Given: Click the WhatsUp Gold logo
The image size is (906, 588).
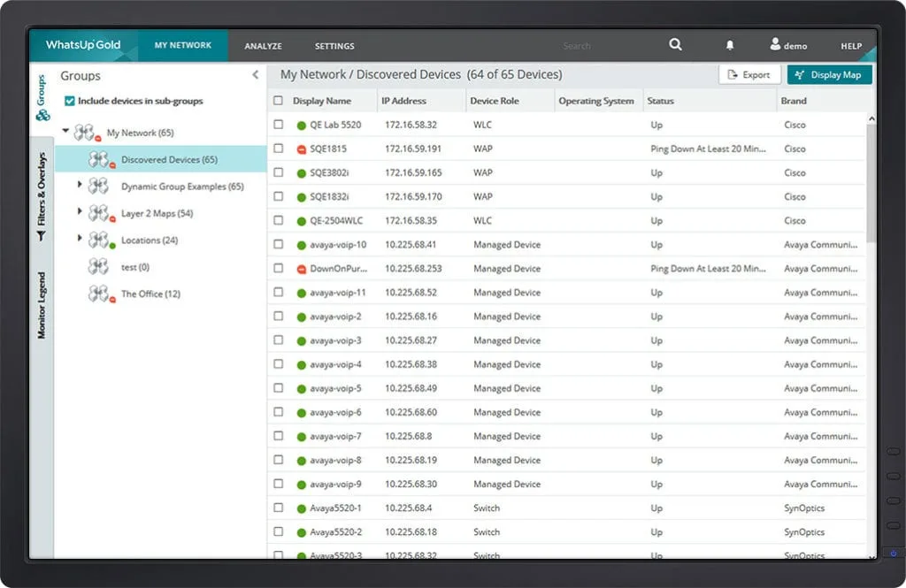Looking at the screenshot, I should [x=83, y=44].
